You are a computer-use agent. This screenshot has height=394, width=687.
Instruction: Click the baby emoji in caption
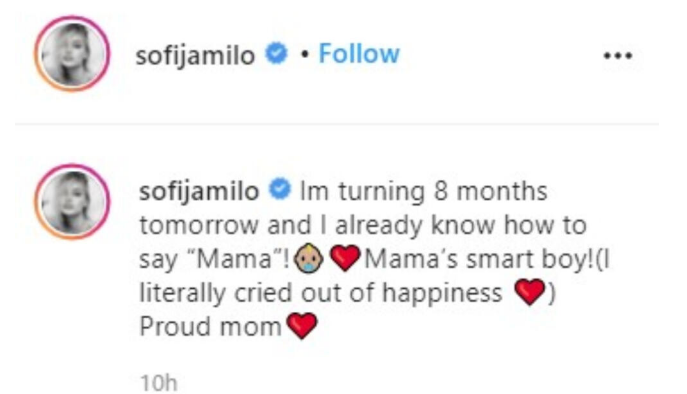(x=309, y=258)
